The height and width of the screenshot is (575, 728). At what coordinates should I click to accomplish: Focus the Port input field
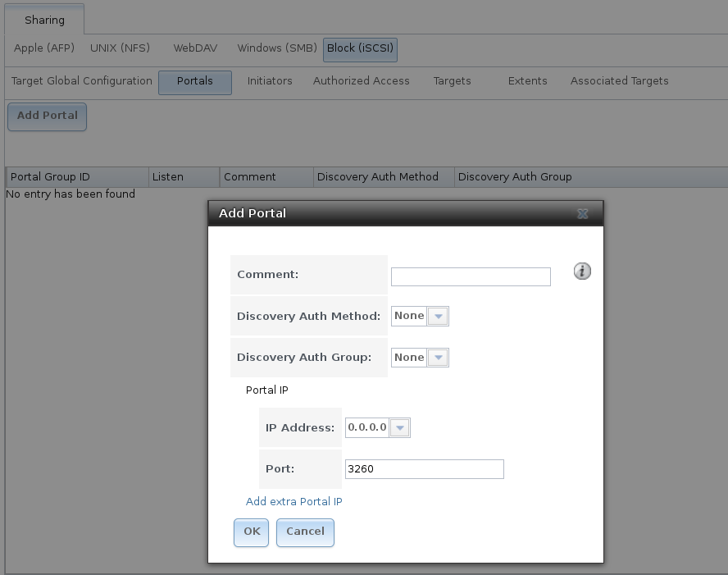tap(424, 469)
